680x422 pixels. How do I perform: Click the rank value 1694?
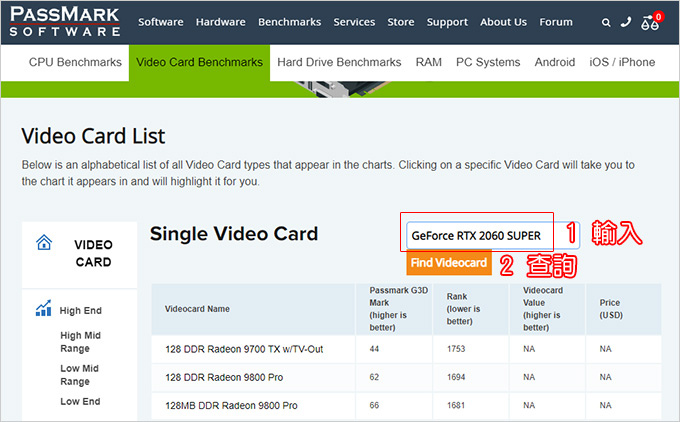pyautogui.click(x=456, y=377)
